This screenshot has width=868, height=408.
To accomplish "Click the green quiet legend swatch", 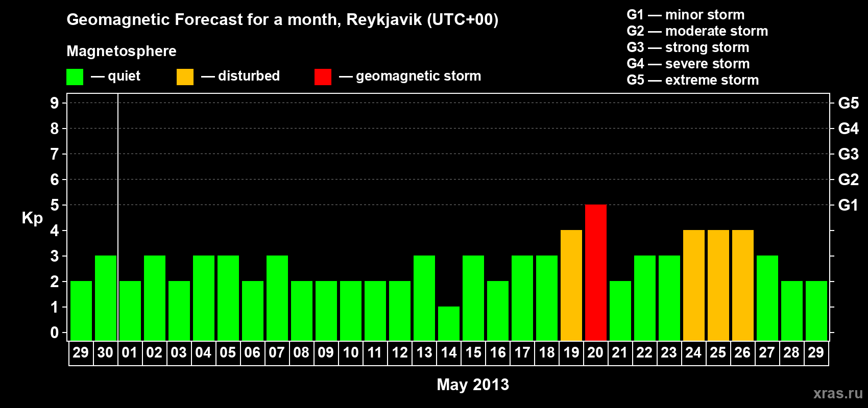I will coord(75,77).
